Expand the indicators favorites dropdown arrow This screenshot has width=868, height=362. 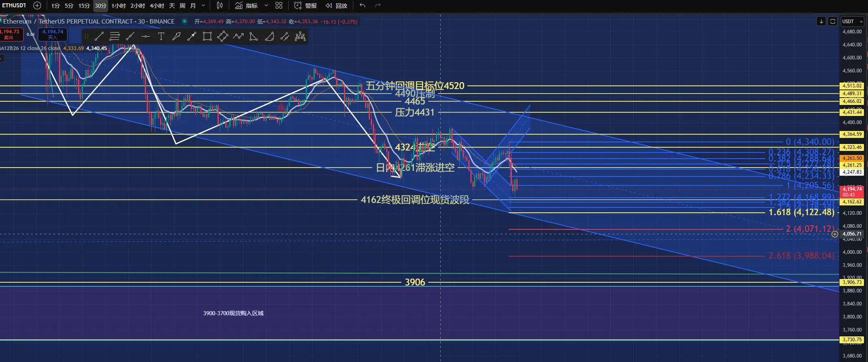(x=266, y=6)
